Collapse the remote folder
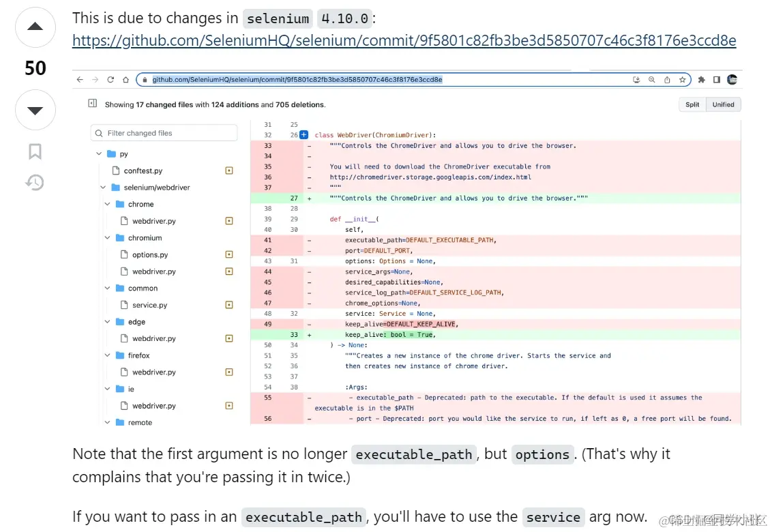772x532 pixels. (107, 423)
